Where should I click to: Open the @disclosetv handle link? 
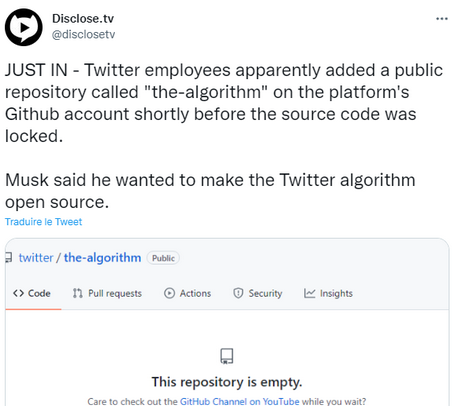tap(83, 34)
